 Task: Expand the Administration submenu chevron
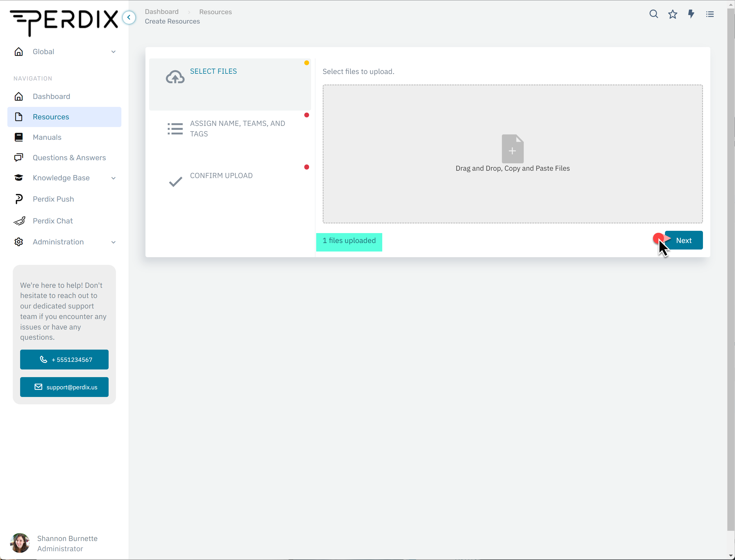(113, 242)
